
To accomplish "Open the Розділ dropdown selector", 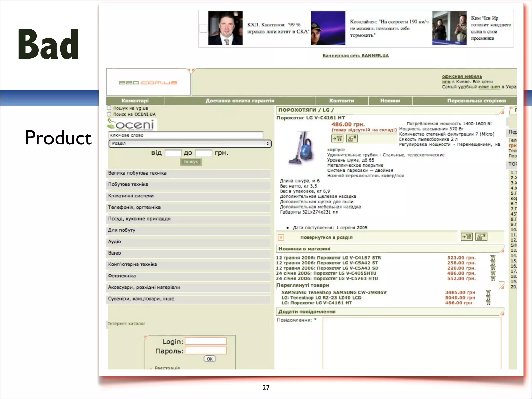I will click(x=190, y=144).
